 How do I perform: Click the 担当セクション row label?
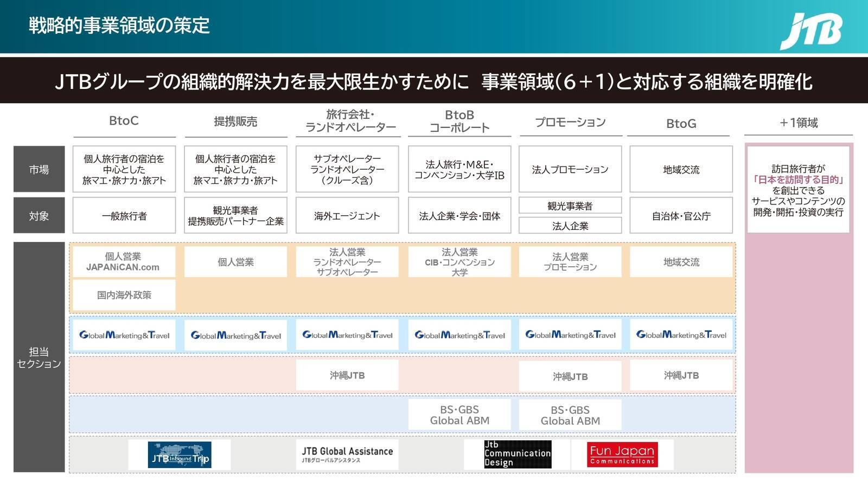tap(39, 358)
